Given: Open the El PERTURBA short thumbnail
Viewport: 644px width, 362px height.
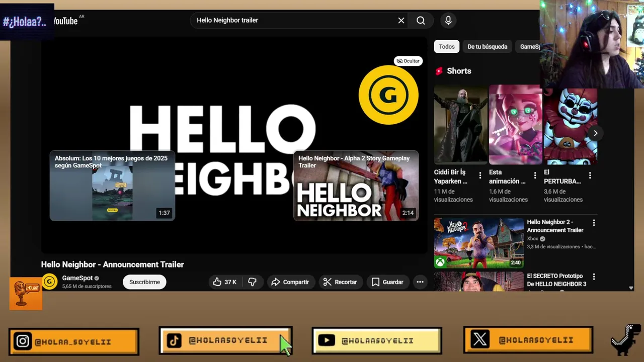Looking at the screenshot, I should pos(571,127).
